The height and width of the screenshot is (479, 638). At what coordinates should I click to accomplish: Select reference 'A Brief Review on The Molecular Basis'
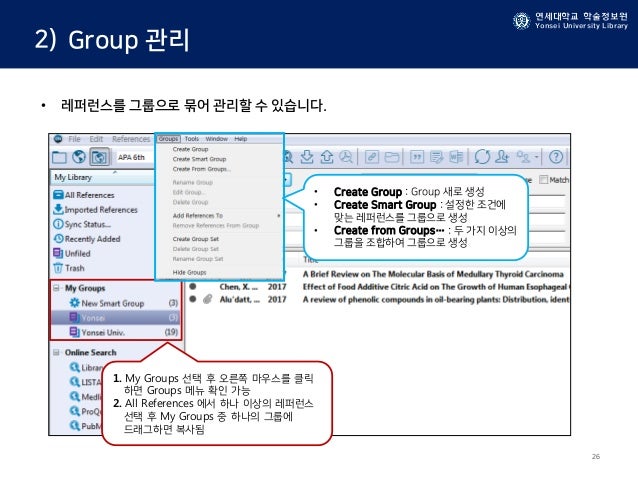(433, 274)
